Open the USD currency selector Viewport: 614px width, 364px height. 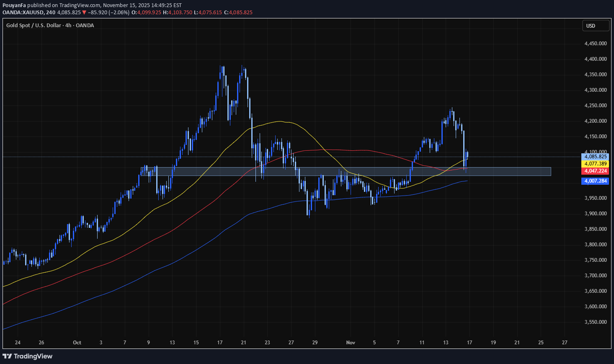(596, 26)
